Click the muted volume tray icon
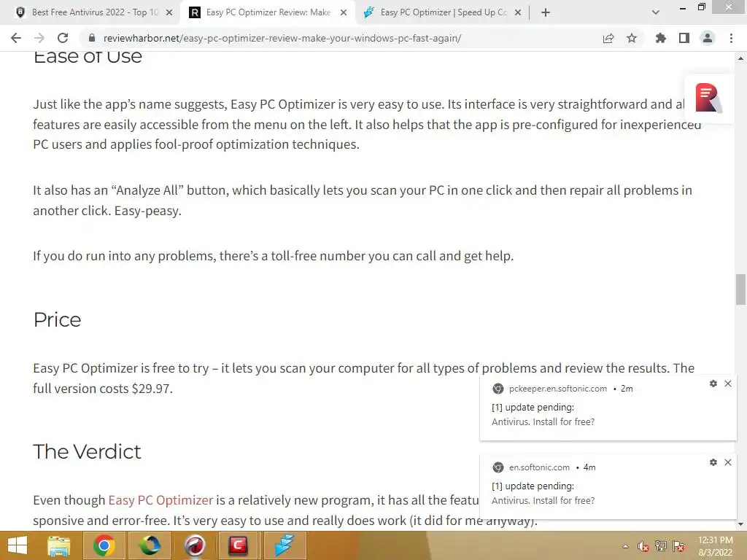 (x=643, y=546)
